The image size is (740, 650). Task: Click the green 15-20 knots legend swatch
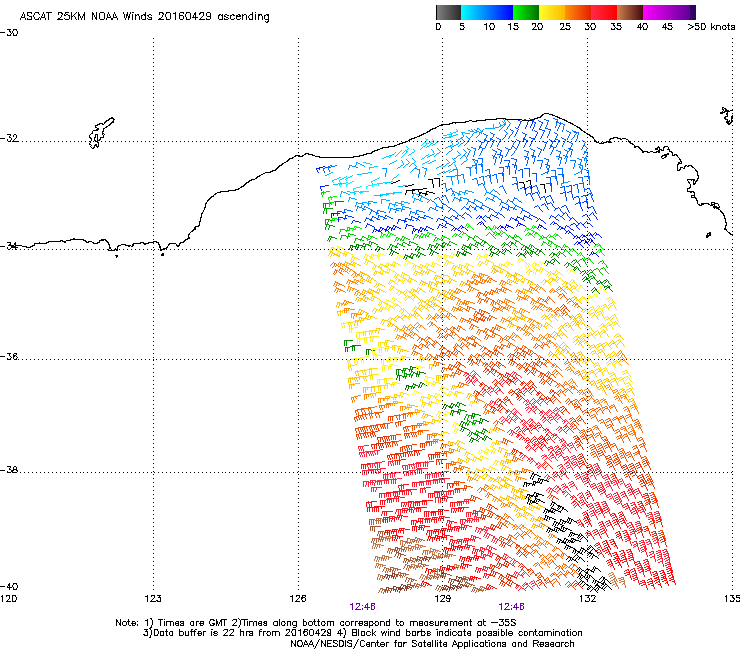[526, 12]
